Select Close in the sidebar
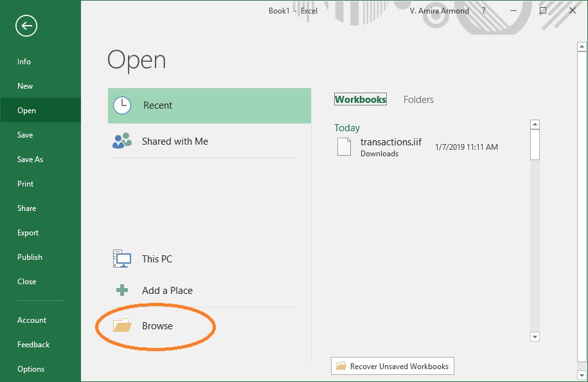The width and height of the screenshot is (588, 382). 26,282
